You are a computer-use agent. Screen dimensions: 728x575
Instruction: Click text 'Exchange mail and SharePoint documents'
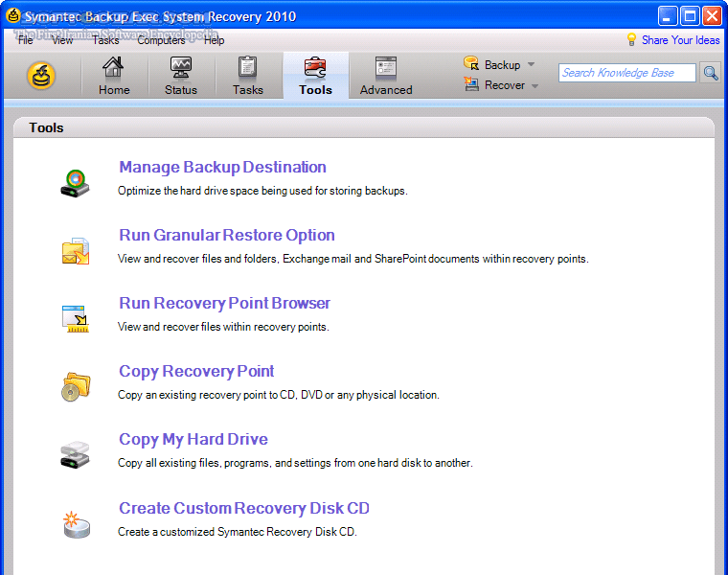[x=380, y=259]
